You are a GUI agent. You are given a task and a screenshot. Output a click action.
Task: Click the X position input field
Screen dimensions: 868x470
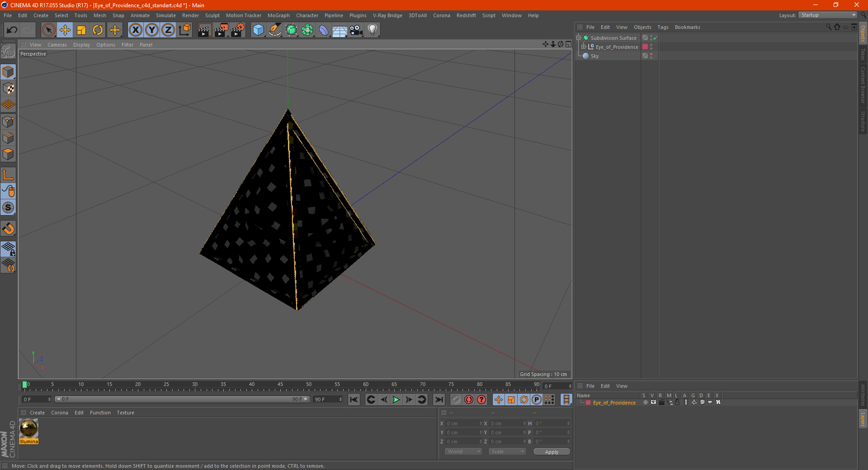[x=464, y=423]
